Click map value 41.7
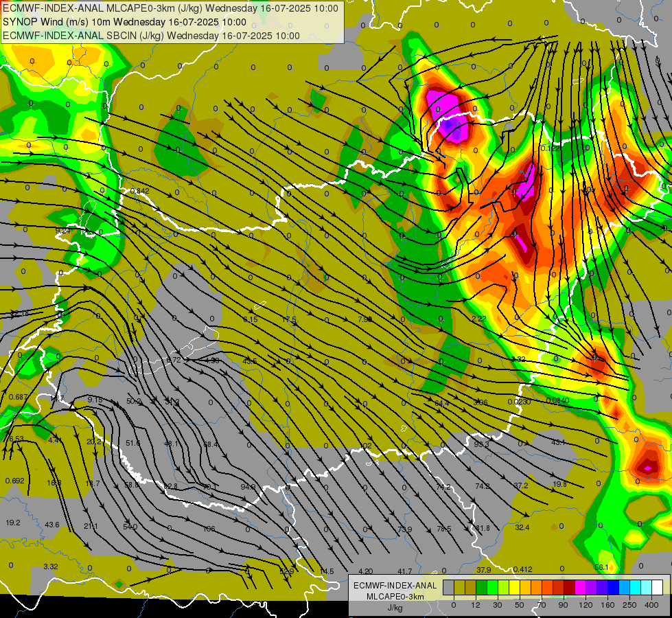 (x=405, y=572)
